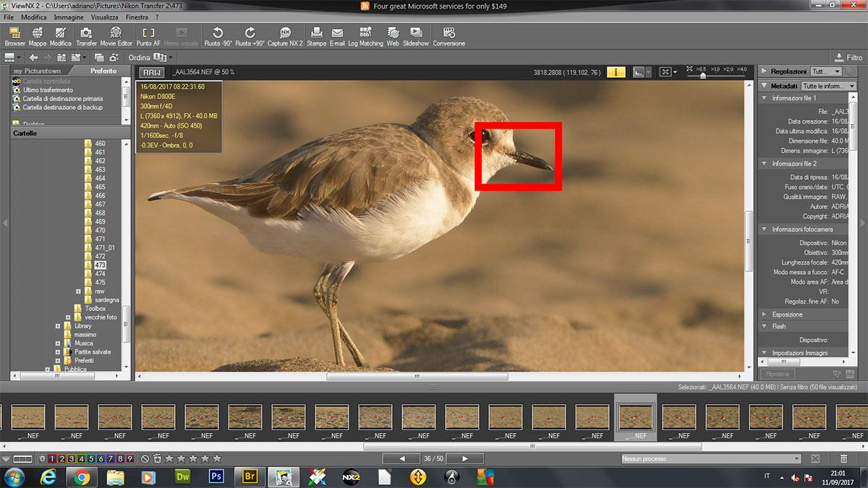Switch to the my Picturetown tab
Image resolution: width=868 pixels, height=488 pixels.
37,71
